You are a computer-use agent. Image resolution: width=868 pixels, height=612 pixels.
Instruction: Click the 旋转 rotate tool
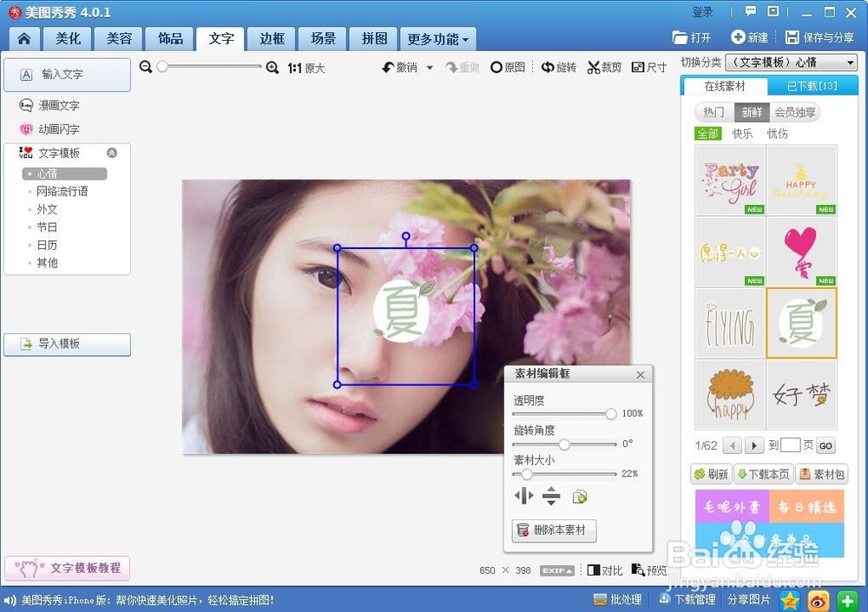[x=558, y=68]
